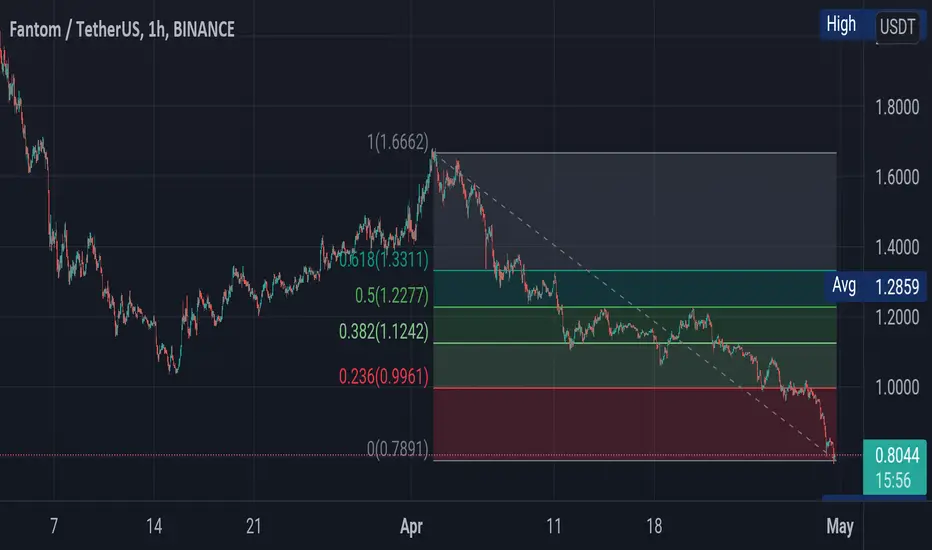Click the red Fibonacci retracement zone
The width and height of the screenshot is (932, 550).
(x=635, y=425)
